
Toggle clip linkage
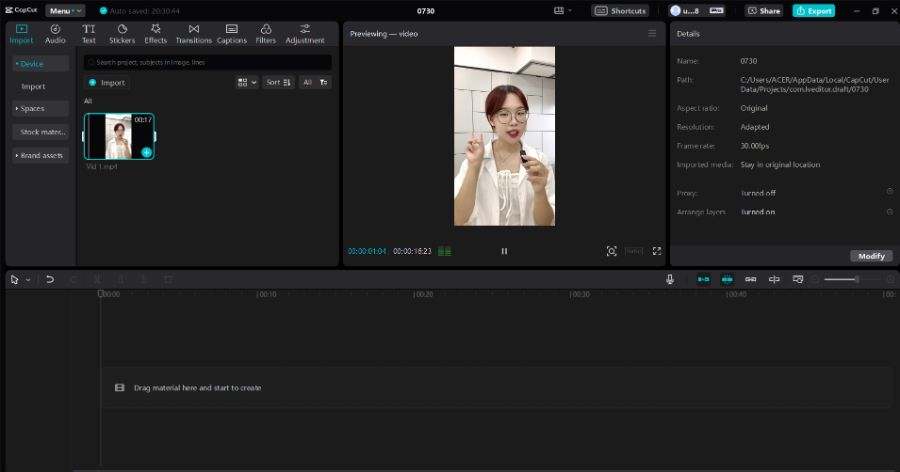(751, 279)
